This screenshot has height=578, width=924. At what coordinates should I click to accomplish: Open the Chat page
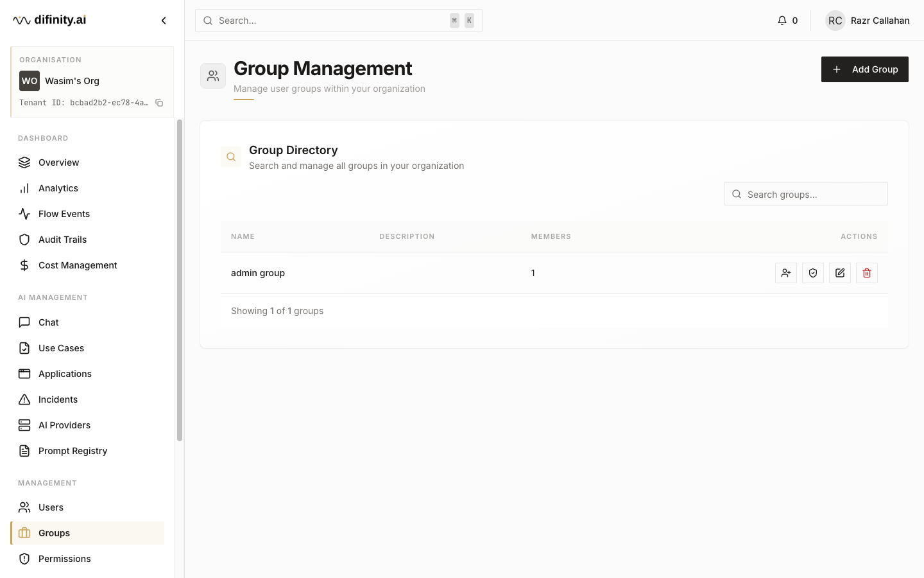[87, 322]
